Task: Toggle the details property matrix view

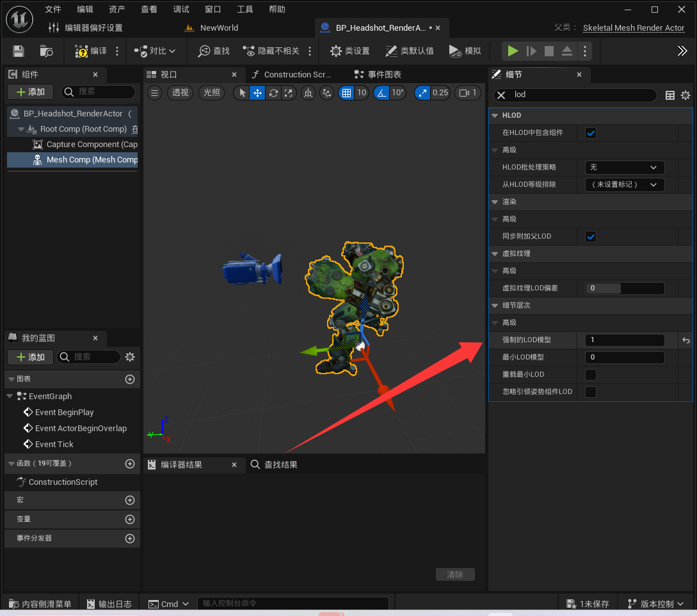Action: (670, 95)
